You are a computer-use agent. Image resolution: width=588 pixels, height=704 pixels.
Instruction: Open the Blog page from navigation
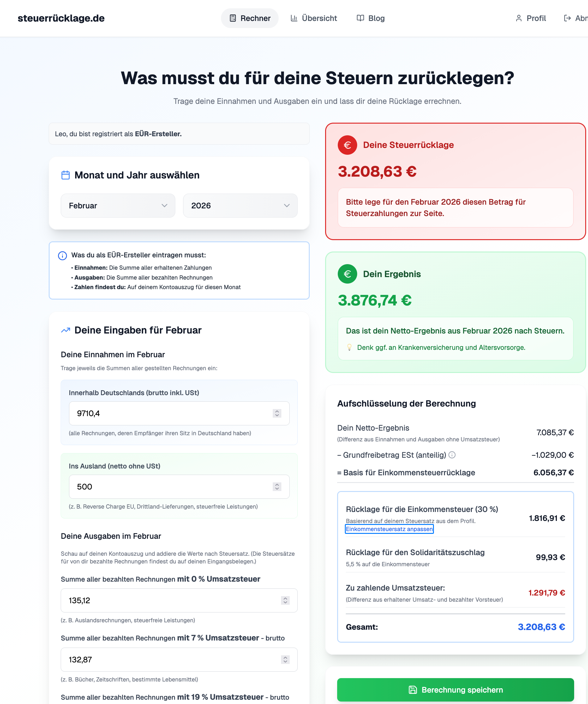click(371, 18)
